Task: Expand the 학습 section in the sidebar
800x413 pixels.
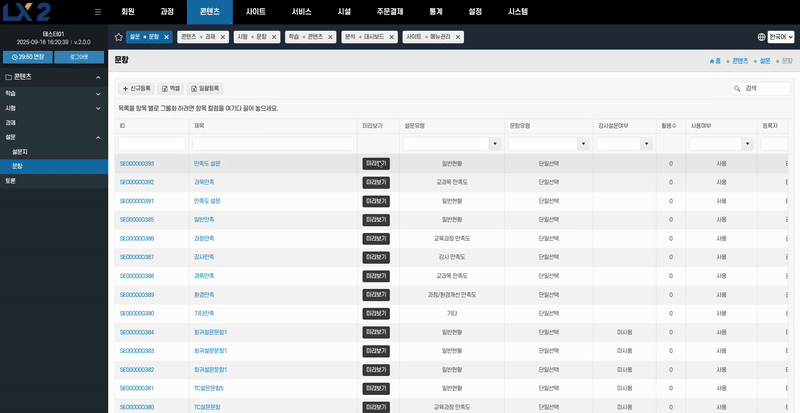Action: (98, 92)
